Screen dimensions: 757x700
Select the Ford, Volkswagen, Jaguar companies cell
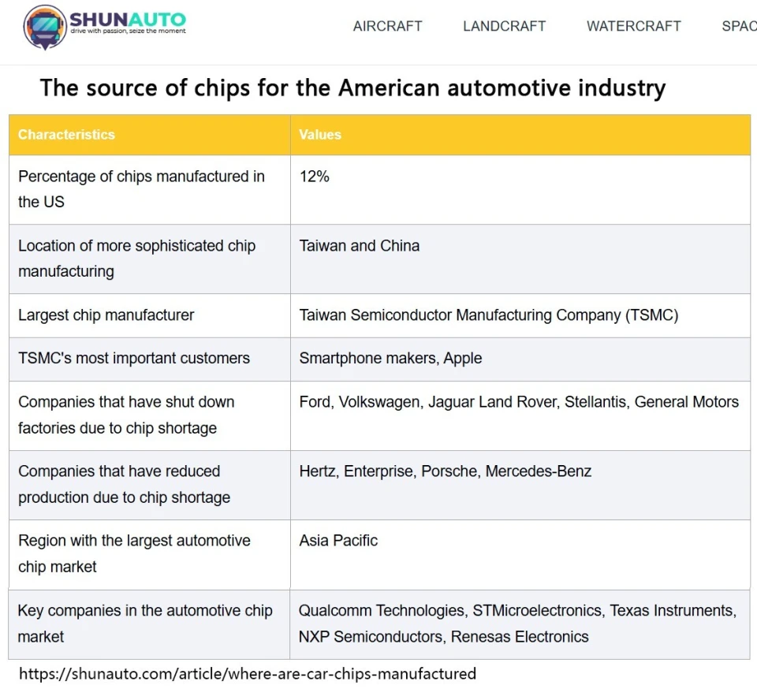pos(520,415)
